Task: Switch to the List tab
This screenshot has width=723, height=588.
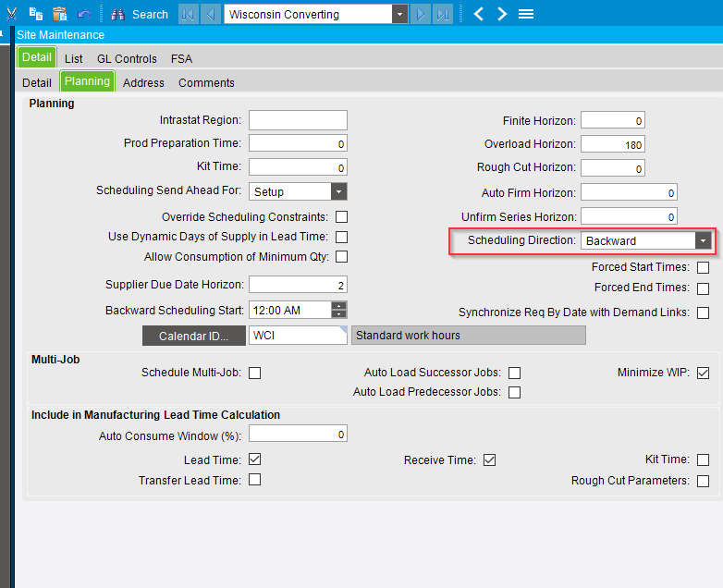Action: coord(73,59)
